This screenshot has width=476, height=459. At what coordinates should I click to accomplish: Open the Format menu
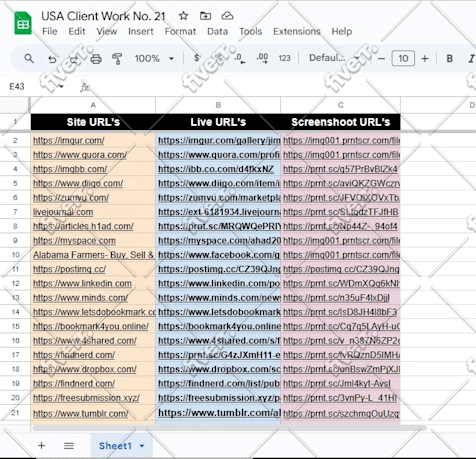pos(180,31)
